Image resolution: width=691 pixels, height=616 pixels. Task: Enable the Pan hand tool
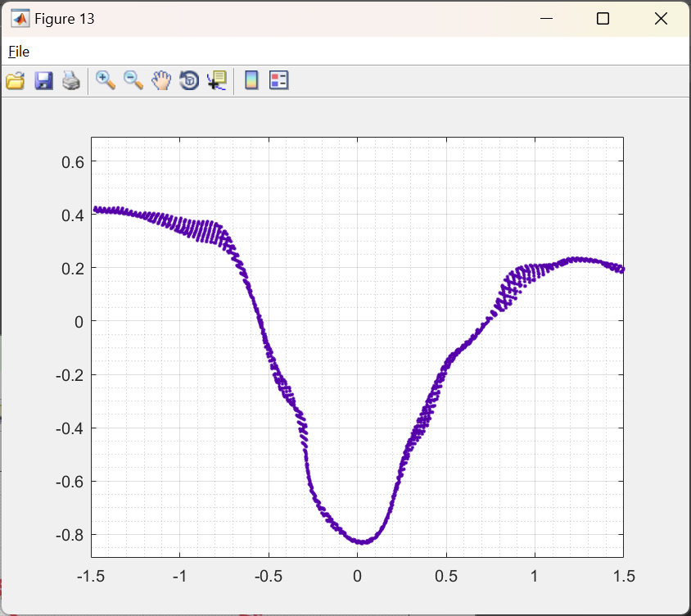[161, 80]
